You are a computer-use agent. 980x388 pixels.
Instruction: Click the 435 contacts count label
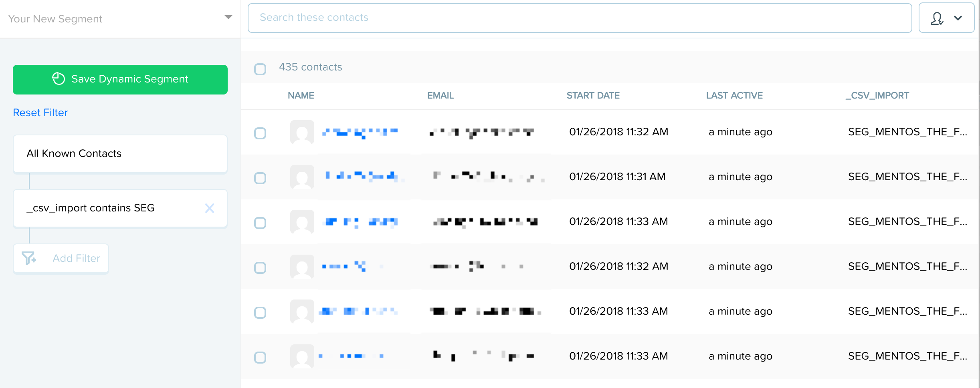[x=311, y=67]
